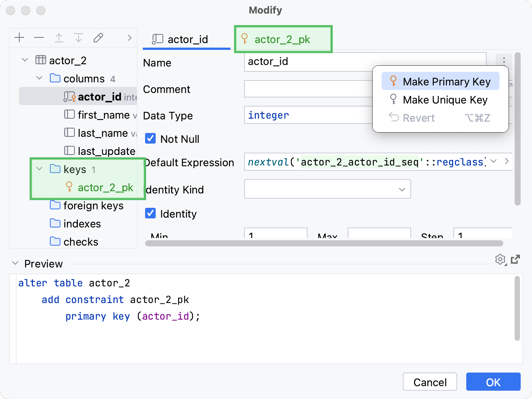Move actor_id down with the down-arrow icon
This screenshot has height=399, width=532.
pos(79,37)
